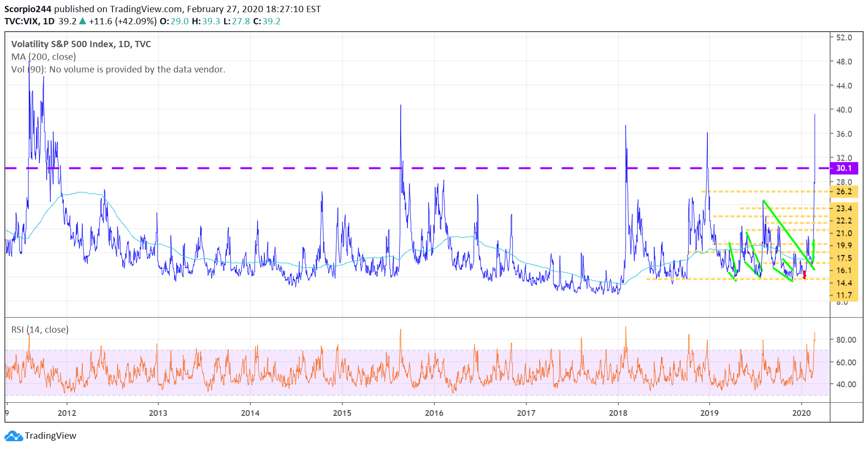Screen dimensions: 868x449
Task: Click the high value H:39.3
Action: (206, 21)
